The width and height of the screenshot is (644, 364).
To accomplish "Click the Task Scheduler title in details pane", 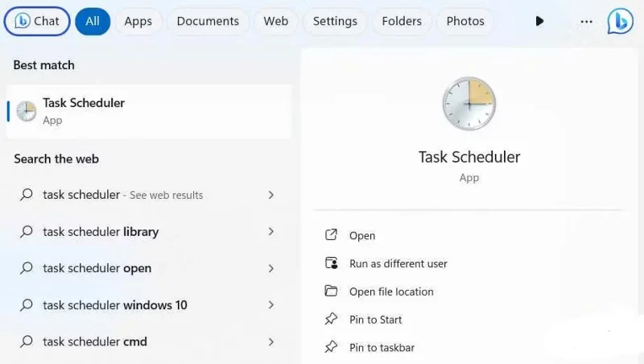I will coord(469,157).
